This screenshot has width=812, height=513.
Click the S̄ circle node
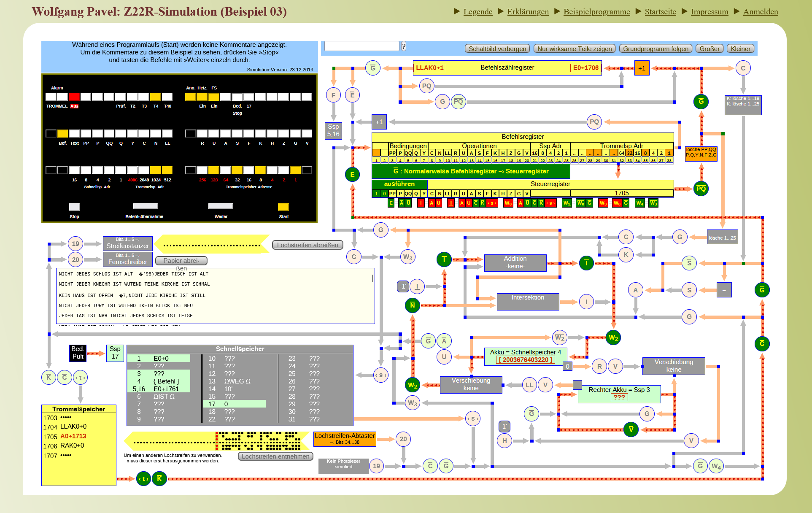point(689,263)
